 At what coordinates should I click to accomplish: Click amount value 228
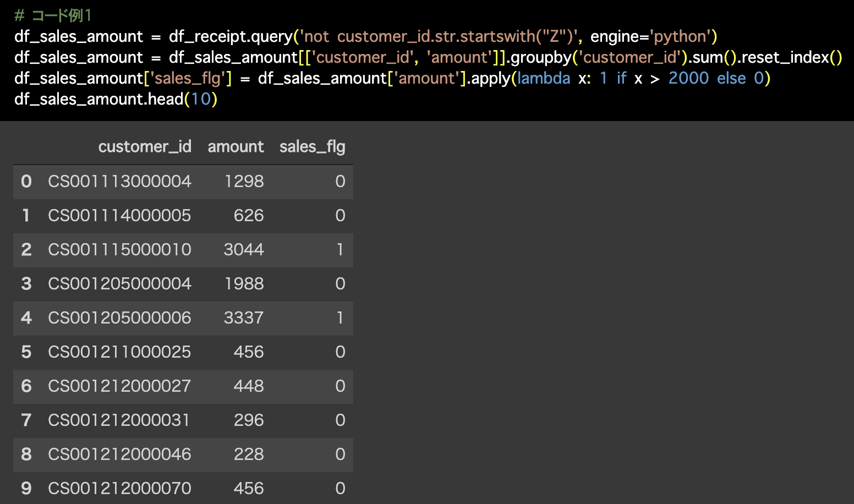pos(249,454)
